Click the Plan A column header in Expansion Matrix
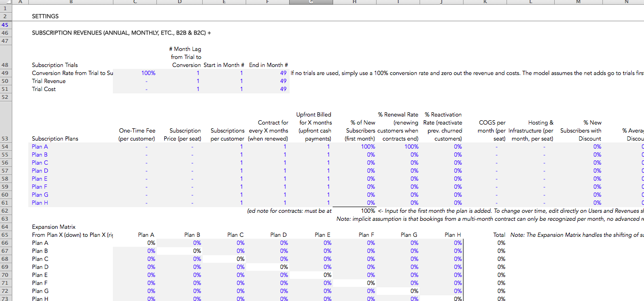This screenshot has width=644, height=301. click(146, 235)
